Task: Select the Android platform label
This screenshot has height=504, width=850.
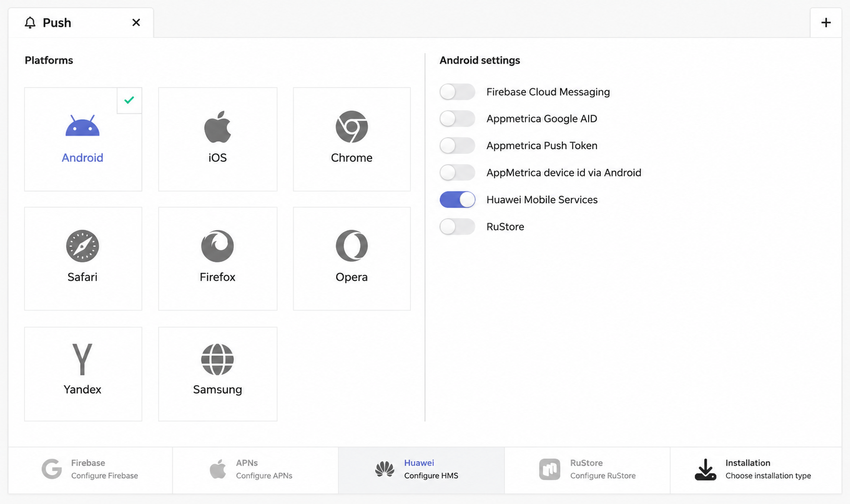Action: tap(82, 158)
